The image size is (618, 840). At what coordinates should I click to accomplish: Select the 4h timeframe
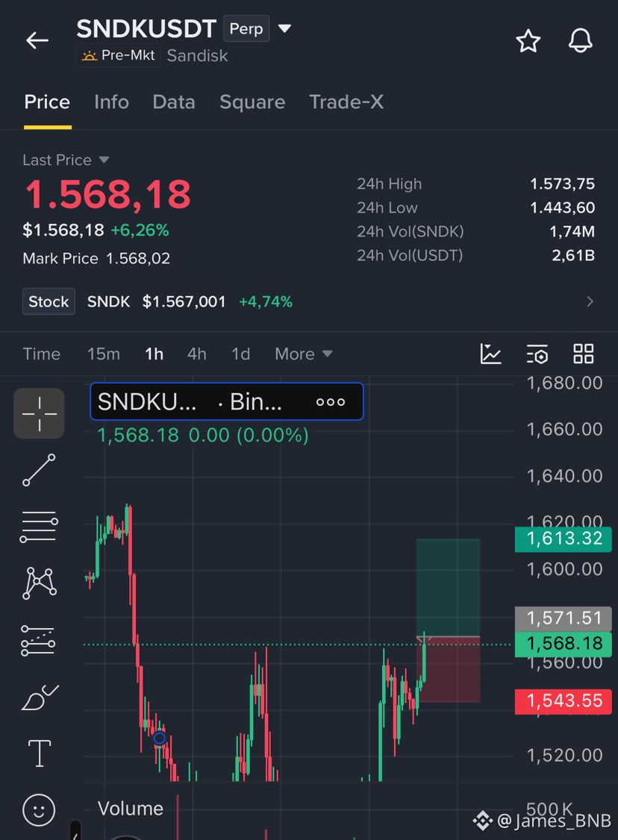point(197,354)
